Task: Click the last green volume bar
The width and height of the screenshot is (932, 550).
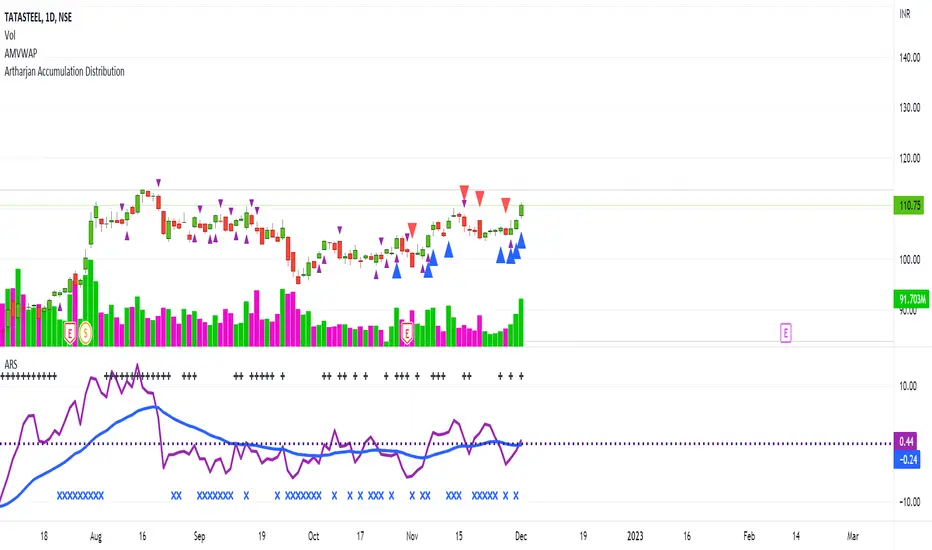Action: click(521, 322)
